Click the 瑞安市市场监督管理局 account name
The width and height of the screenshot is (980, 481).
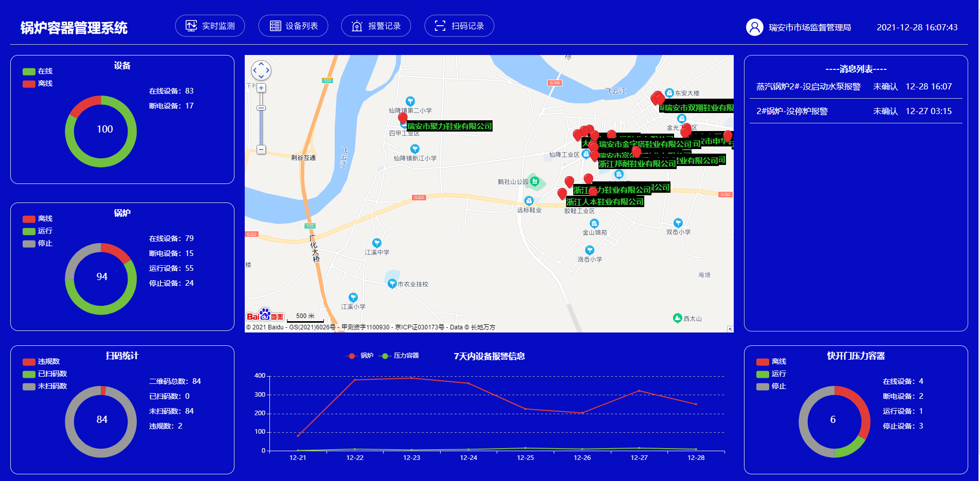[810, 27]
